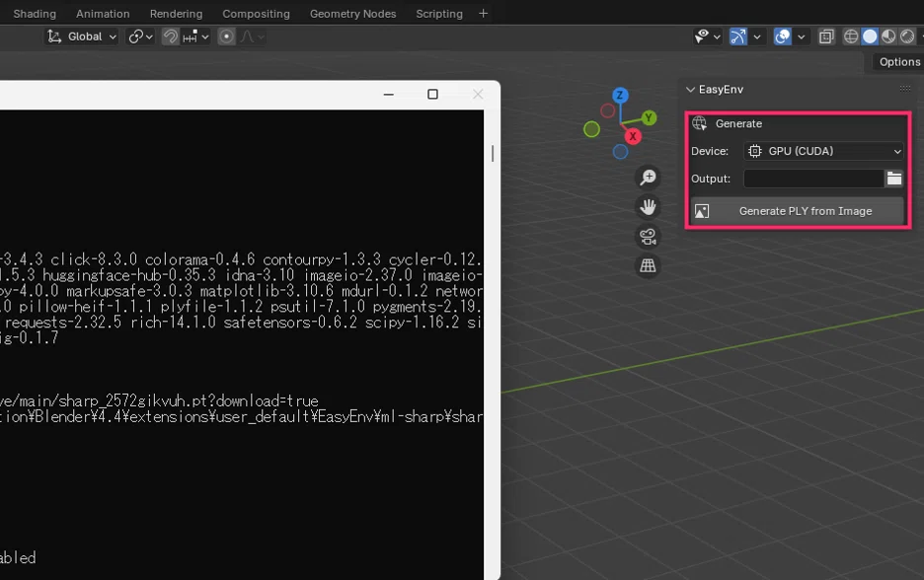Open the Global transform orientation dropdown
The height and width of the screenshot is (580, 924).
click(82, 36)
